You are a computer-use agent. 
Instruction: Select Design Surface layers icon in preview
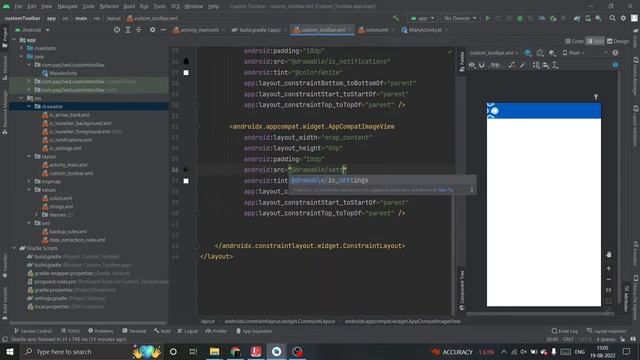(528, 53)
